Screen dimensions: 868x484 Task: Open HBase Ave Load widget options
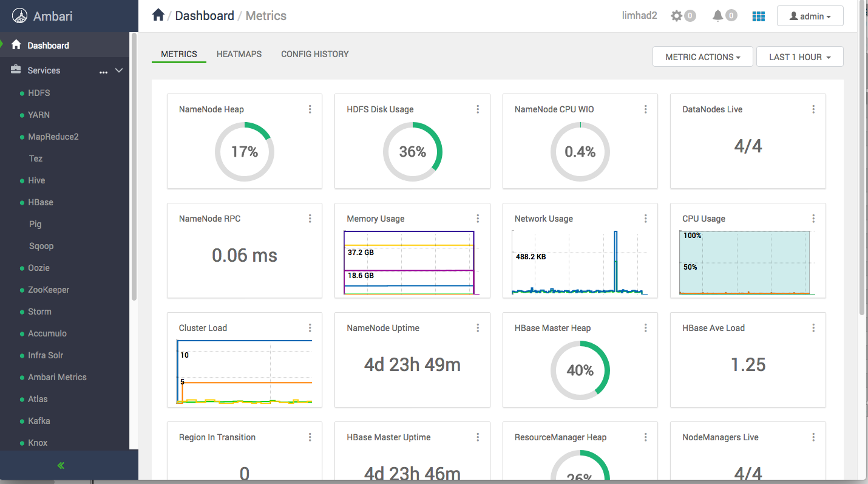[x=813, y=328]
